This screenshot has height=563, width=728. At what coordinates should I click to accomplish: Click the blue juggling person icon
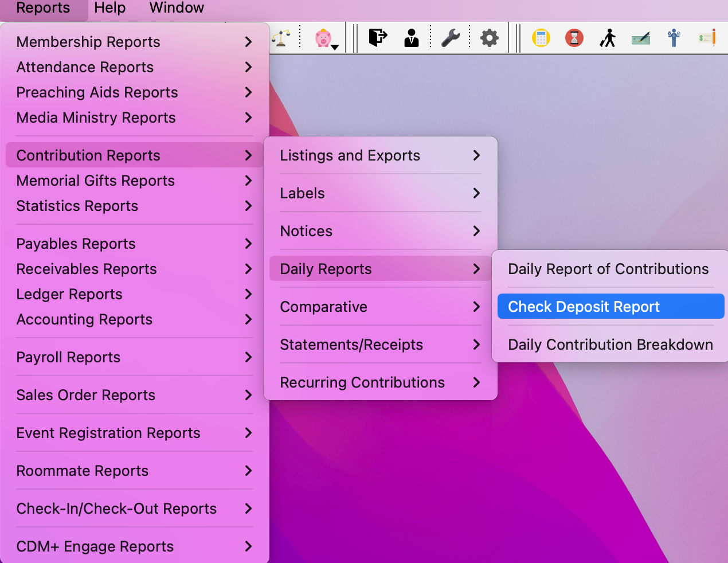tap(674, 38)
